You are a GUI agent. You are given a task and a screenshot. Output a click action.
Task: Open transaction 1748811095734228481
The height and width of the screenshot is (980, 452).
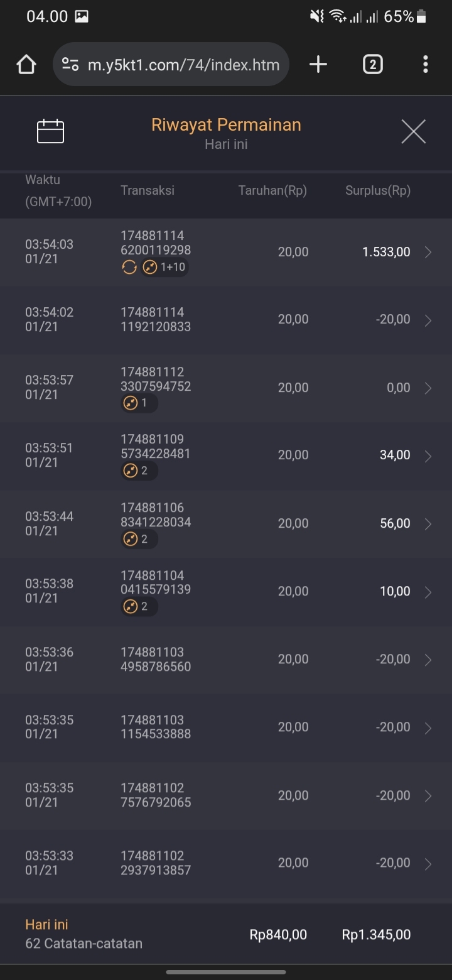tap(156, 447)
